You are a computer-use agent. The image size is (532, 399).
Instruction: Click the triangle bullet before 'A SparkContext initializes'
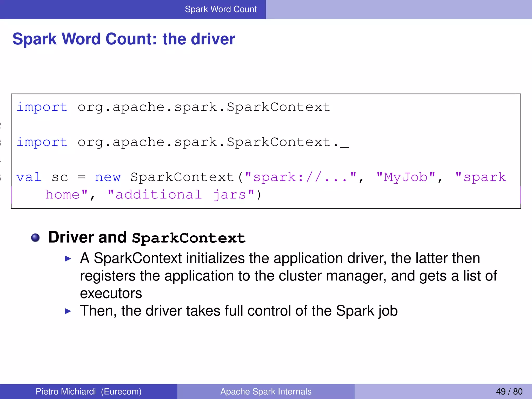pos(68,258)
